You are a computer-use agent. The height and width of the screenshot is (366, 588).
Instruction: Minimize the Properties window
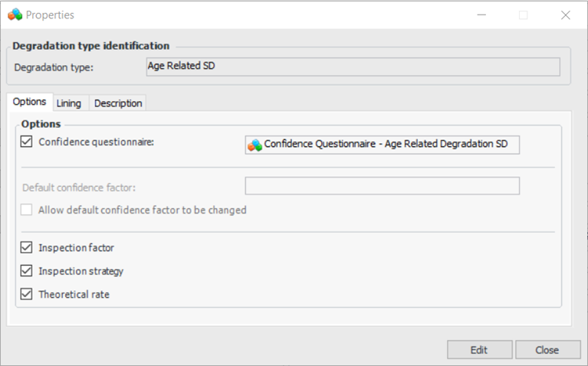(x=481, y=15)
